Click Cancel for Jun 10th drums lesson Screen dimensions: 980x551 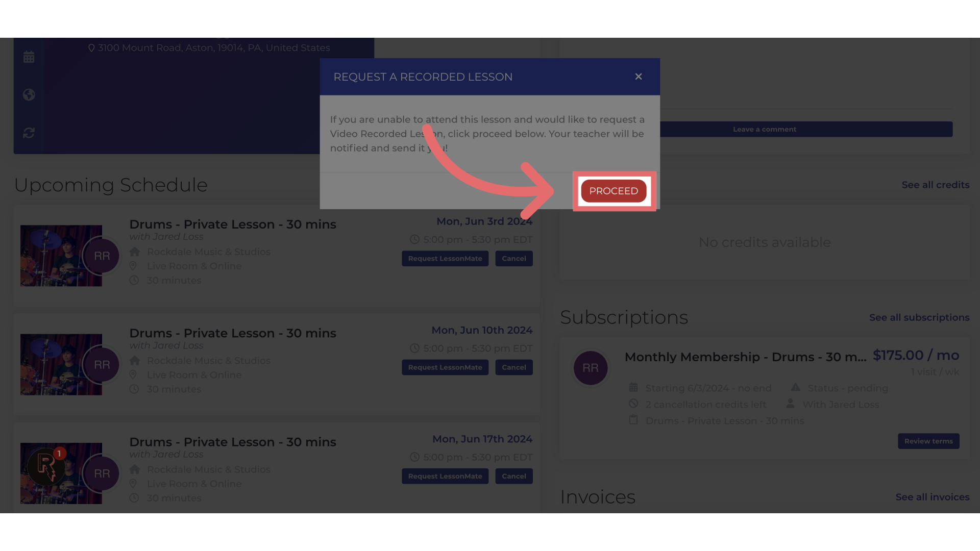click(x=514, y=367)
